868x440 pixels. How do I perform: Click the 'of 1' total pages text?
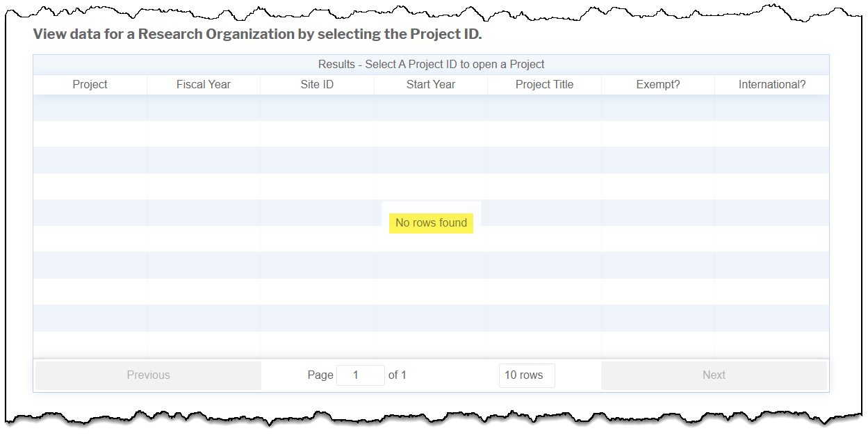[x=398, y=375]
